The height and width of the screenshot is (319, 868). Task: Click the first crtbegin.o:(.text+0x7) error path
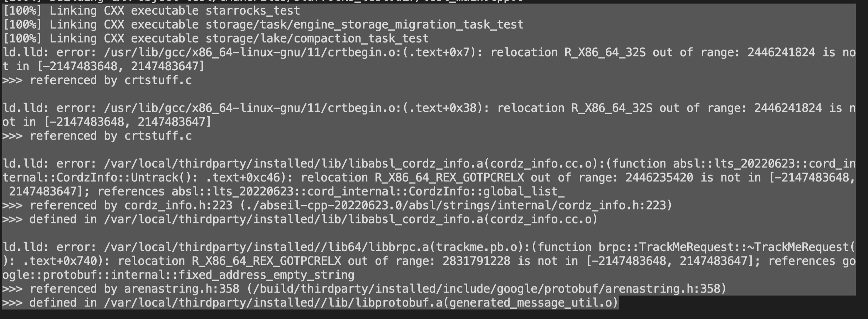pyautogui.click(x=293, y=52)
